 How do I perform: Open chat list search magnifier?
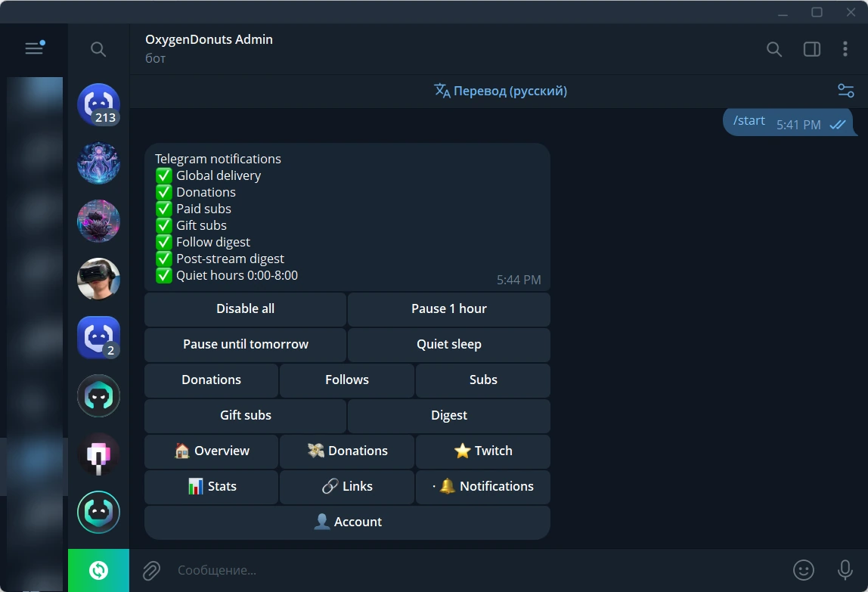98,49
